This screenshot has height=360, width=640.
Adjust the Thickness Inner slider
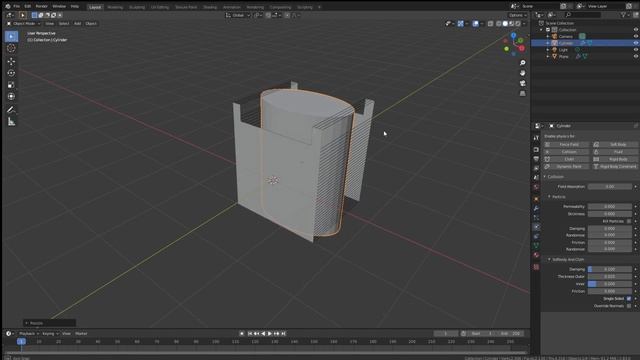610,284
